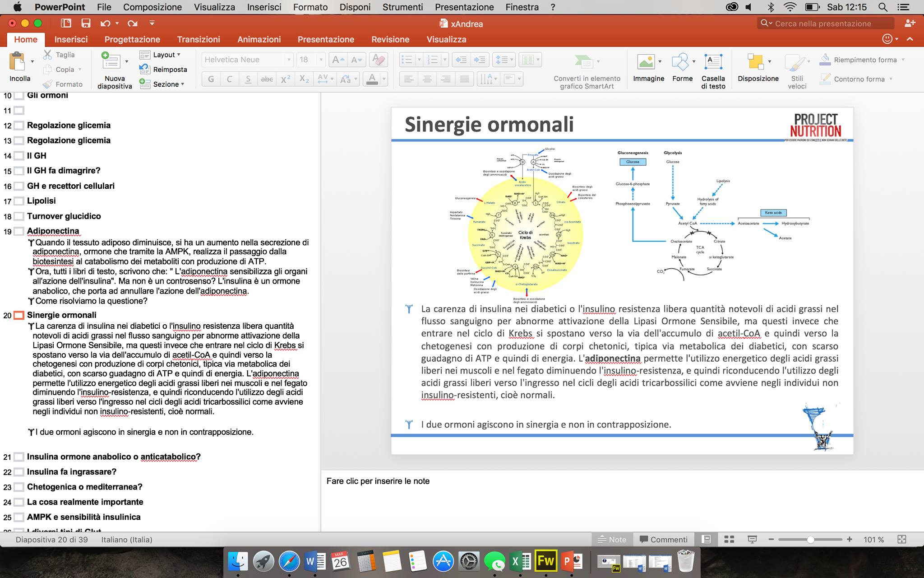Select slide 21 Insulina ormone outline box
Viewport: 924px width, 578px height.
[x=18, y=457]
